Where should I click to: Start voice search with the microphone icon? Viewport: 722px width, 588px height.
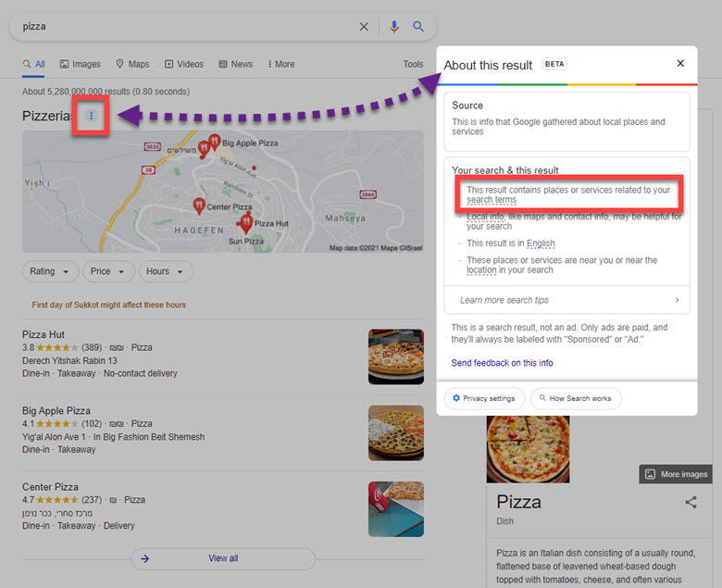(394, 27)
